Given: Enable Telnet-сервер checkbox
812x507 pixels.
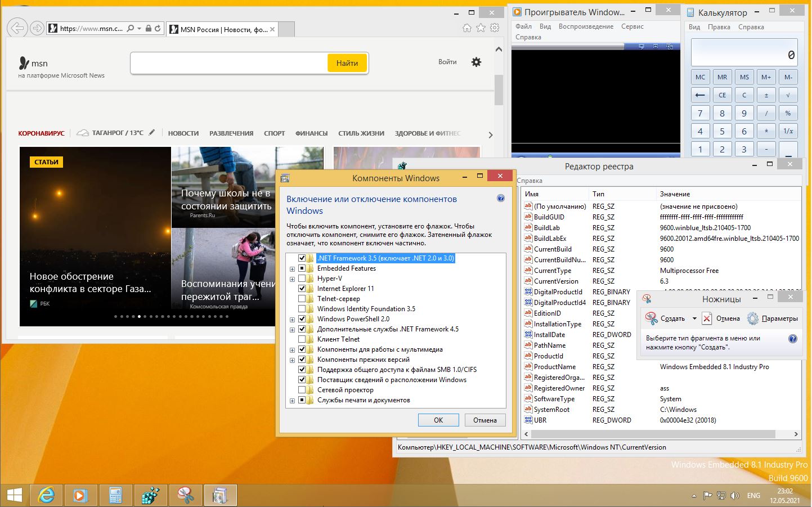Looking at the screenshot, I should coord(302,299).
